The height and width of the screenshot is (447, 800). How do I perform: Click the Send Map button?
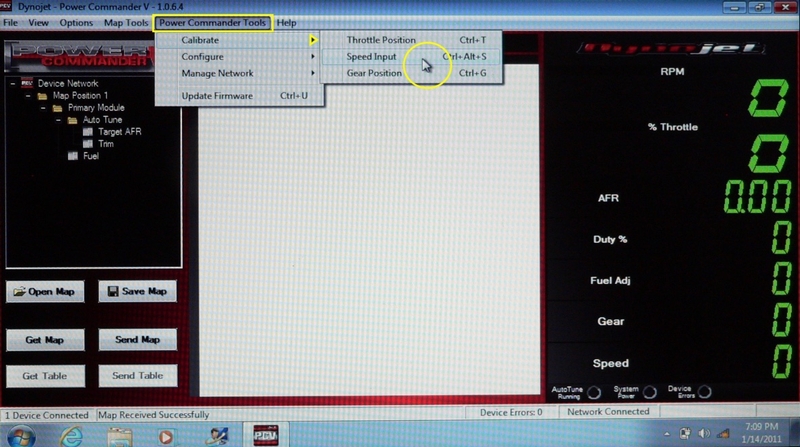138,340
